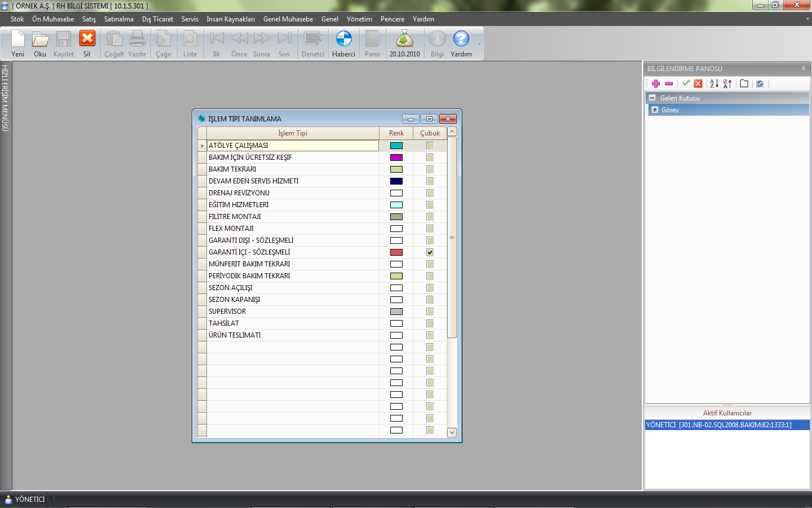Open the Servis menu

[189, 19]
